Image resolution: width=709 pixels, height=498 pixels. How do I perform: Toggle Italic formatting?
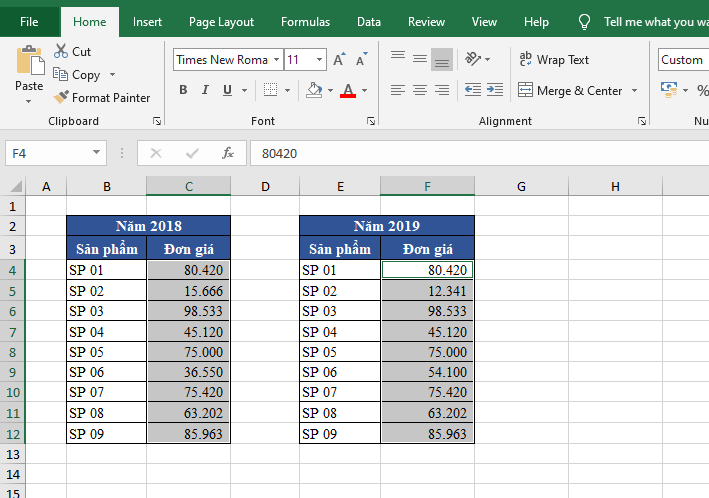206,90
